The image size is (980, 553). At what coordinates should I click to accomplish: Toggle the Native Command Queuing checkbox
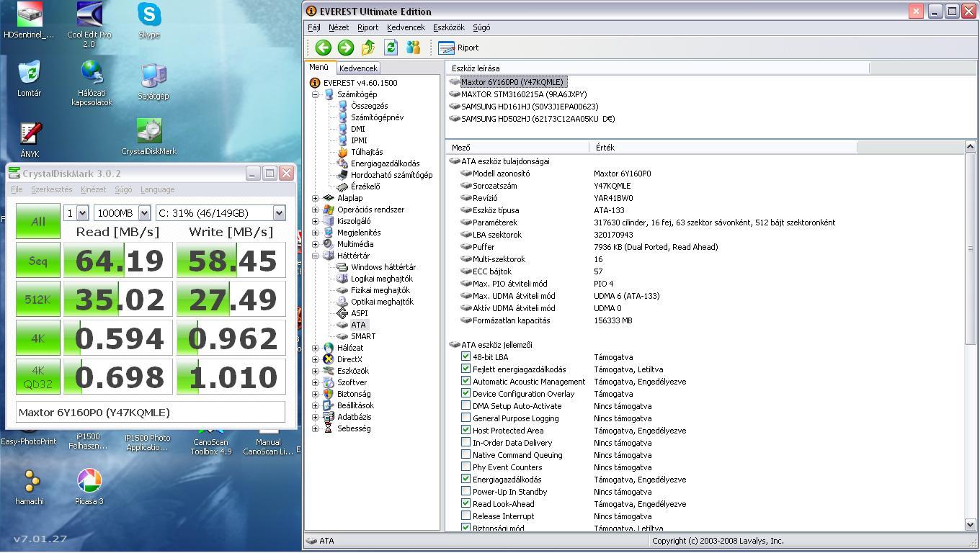(x=465, y=454)
